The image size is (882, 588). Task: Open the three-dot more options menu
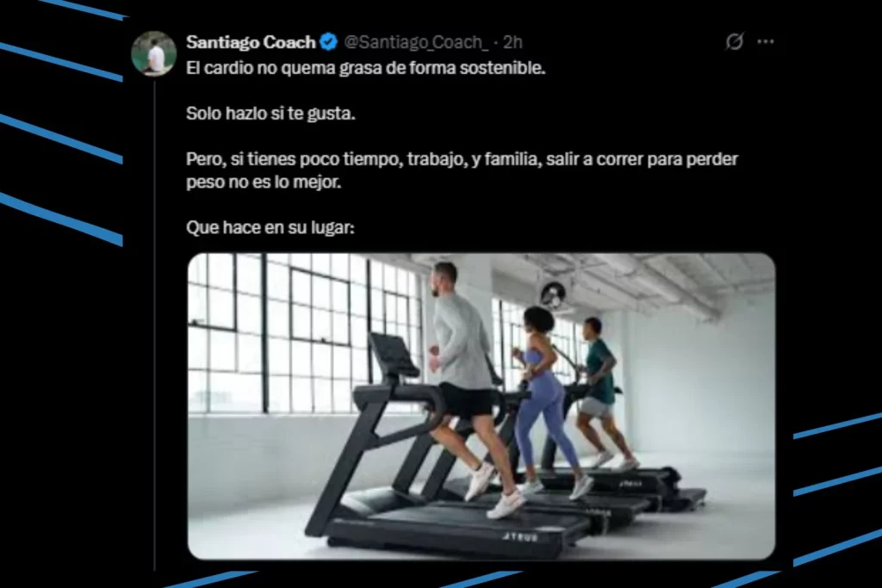coord(765,41)
